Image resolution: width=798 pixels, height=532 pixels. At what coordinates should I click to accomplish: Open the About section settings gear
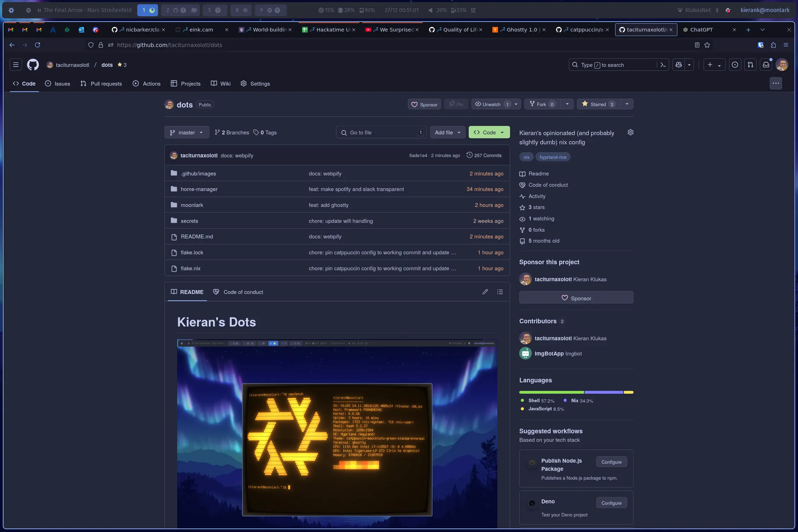tap(630, 132)
